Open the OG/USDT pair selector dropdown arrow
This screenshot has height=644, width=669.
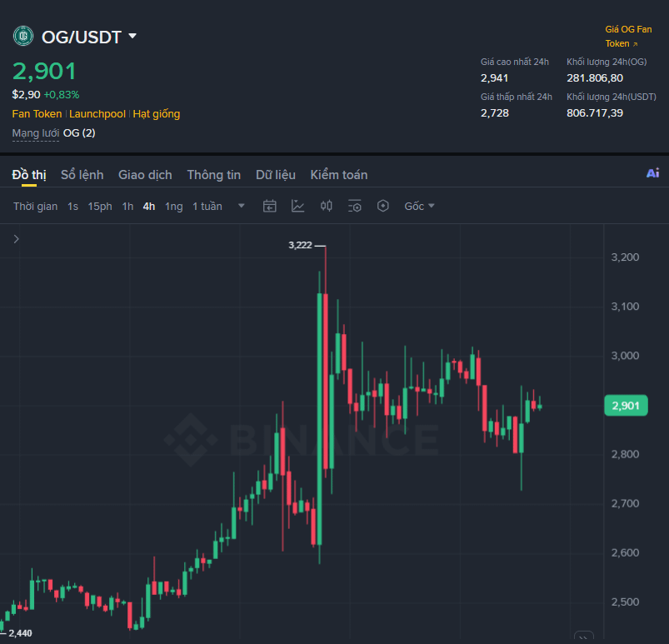pyautogui.click(x=132, y=36)
